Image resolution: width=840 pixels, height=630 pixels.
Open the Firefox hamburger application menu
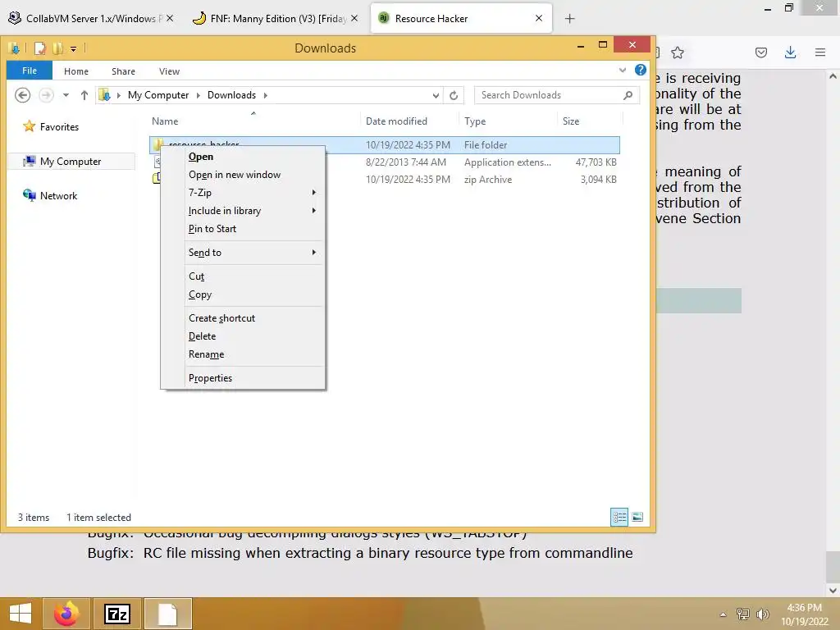pyautogui.click(x=820, y=52)
